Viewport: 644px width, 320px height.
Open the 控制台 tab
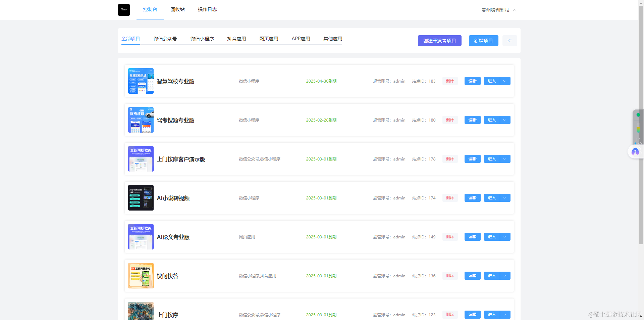150,9
